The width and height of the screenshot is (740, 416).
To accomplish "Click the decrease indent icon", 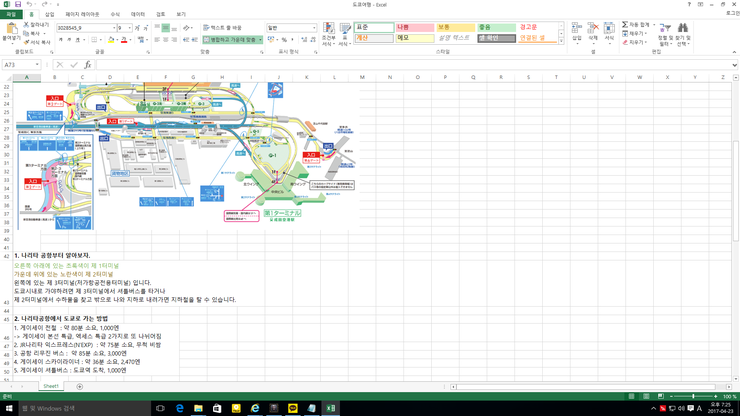I will click(186, 40).
